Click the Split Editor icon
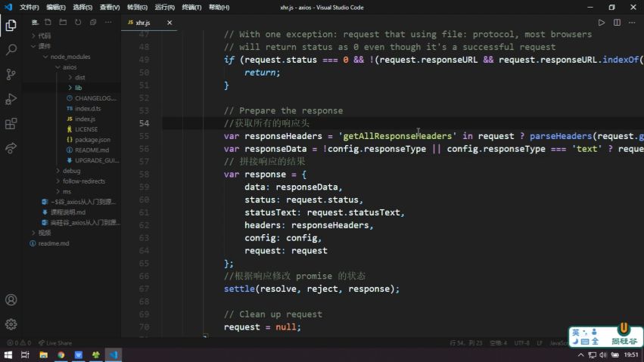 tap(617, 23)
